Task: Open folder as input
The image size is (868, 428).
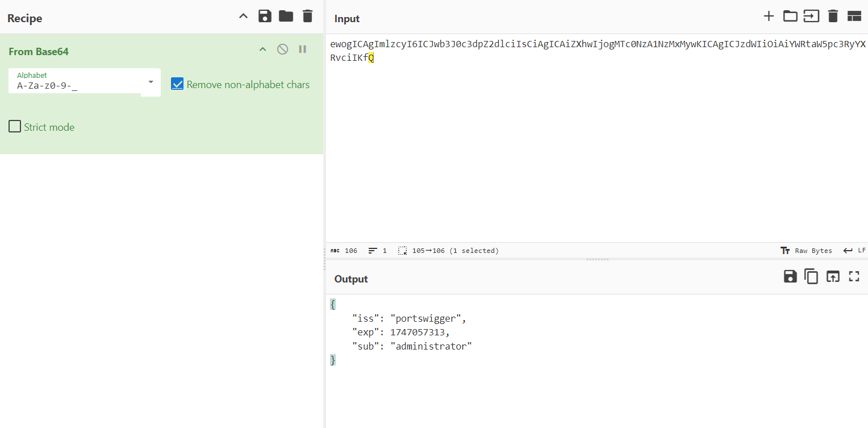Action: click(790, 16)
